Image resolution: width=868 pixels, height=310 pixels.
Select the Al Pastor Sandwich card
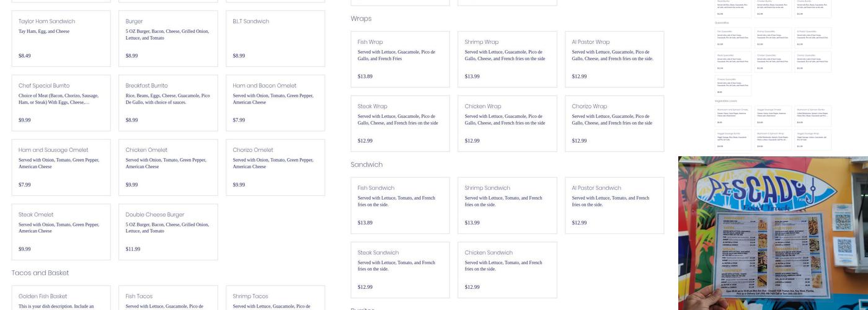pyautogui.click(x=614, y=205)
